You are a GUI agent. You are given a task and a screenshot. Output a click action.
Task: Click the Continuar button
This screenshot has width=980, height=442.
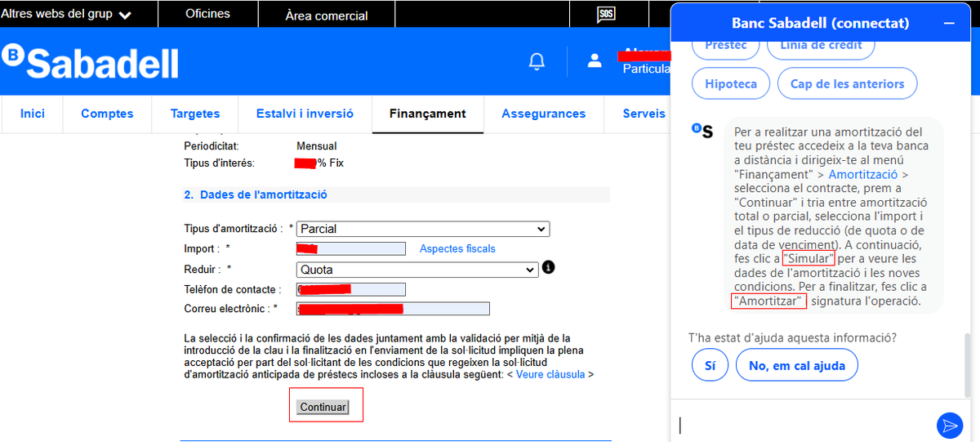pos(323,407)
